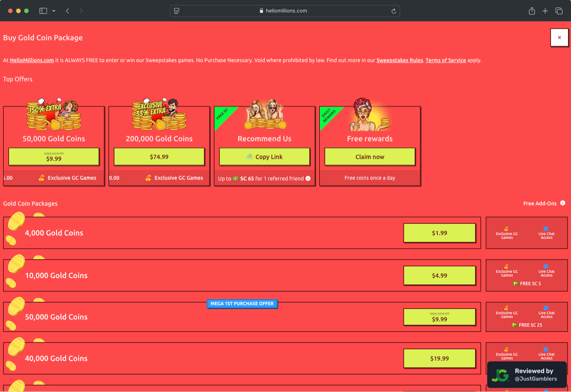Image resolution: width=571 pixels, height=392 pixels.
Task: Open the referral info icon beside referred friend
Action: [308, 178]
